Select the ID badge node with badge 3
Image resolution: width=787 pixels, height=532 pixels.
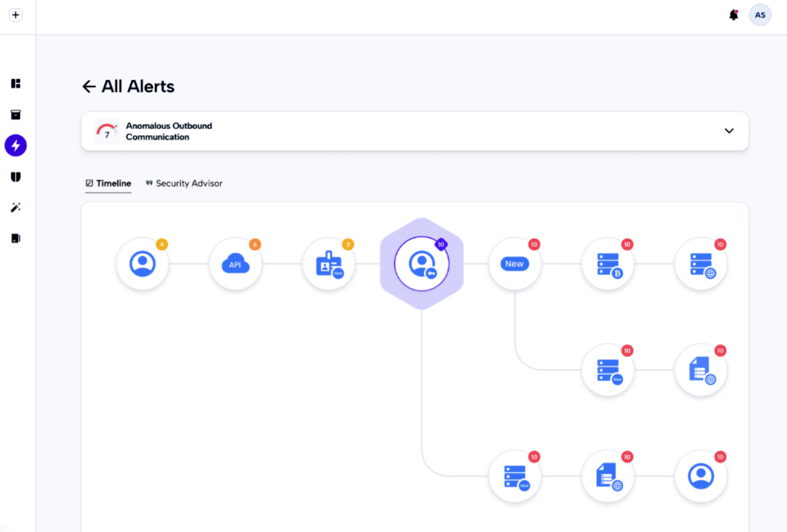pos(329,264)
